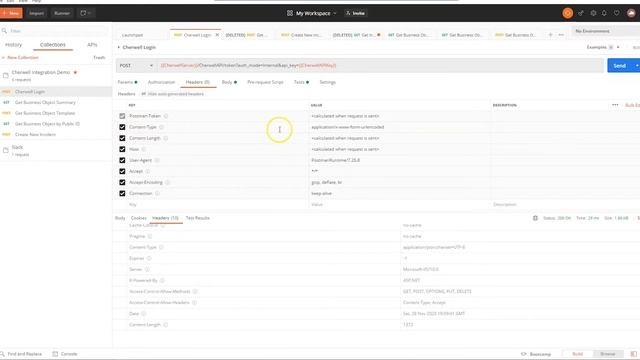640x360 pixels.
Task: Open the Params request tab
Action: (x=127, y=82)
